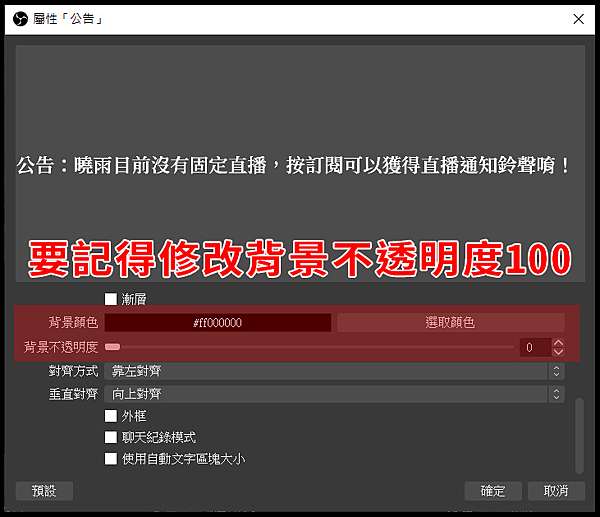Click the 背景顏色 label

pos(73,322)
